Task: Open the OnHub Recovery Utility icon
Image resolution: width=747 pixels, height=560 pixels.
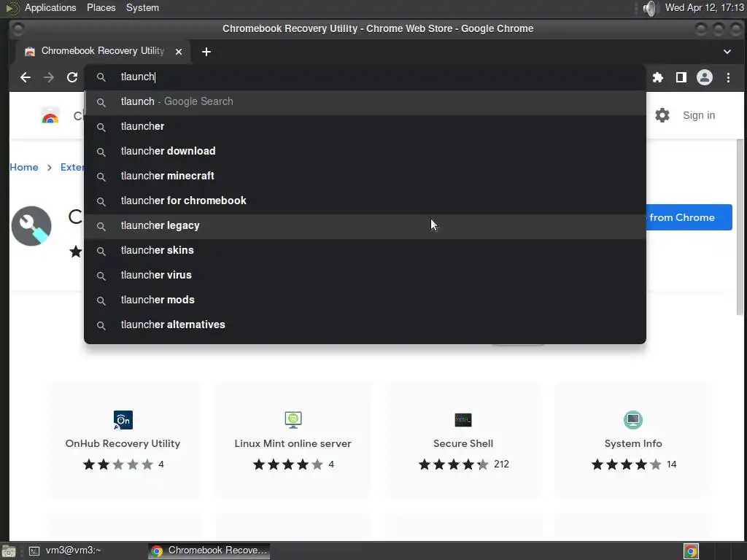Action: pyautogui.click(x=123, y=420)
